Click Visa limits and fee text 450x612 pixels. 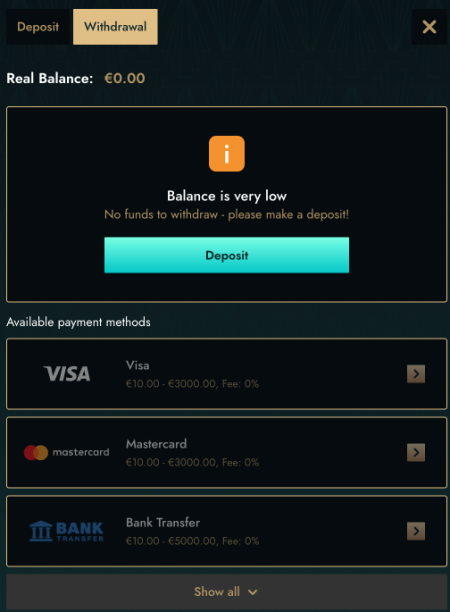[192, 384]
